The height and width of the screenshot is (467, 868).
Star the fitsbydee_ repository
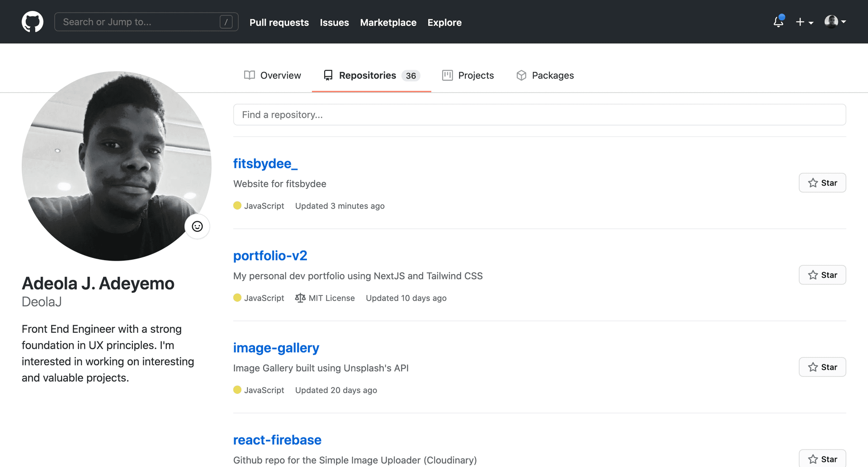822,183
